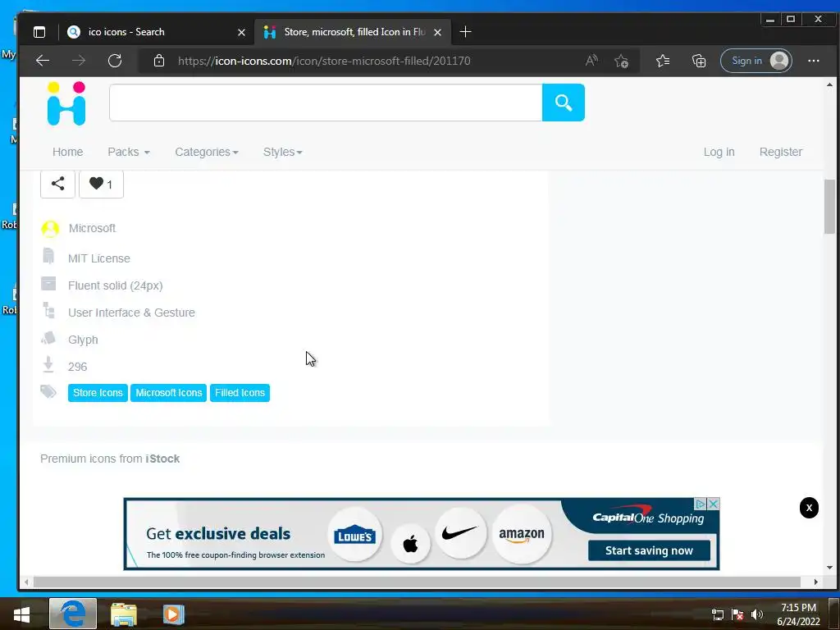Image resolution: width=840 pixels, height=630 pixels.
Task: Open the media player taskbar icon
Action: (x=173, y=614)
